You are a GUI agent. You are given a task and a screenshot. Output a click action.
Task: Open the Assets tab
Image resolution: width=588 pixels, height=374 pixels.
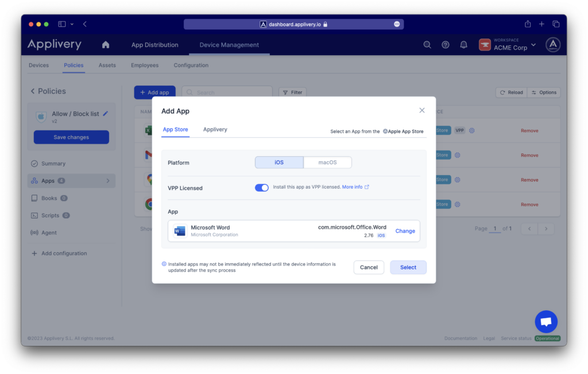(107, 65)
